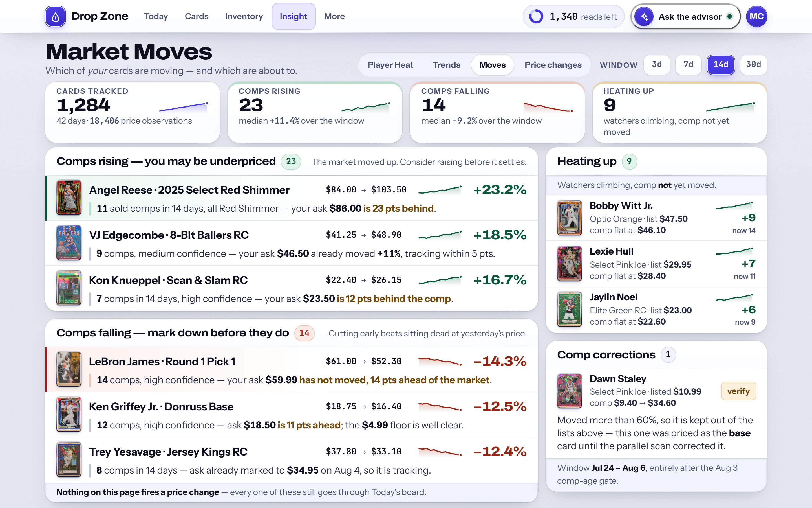Open LeBron James Round 1 Pick 1 title

tap(162, 362)
